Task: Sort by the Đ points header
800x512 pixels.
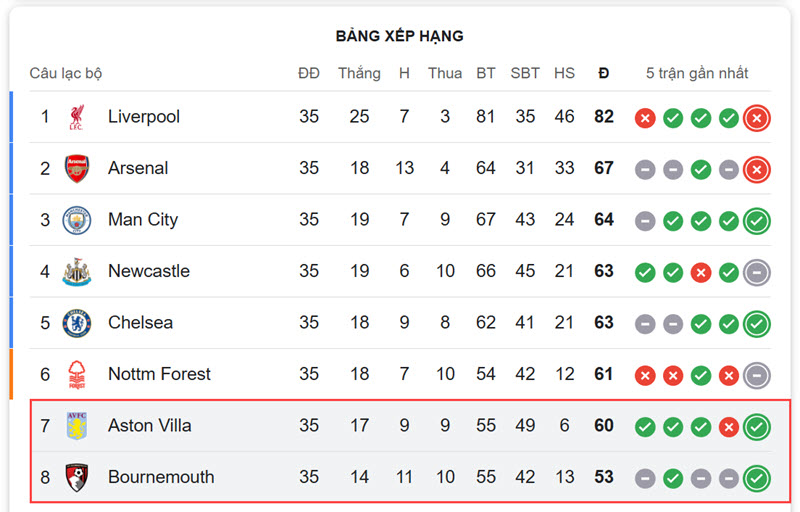Action: coord(604,73)
